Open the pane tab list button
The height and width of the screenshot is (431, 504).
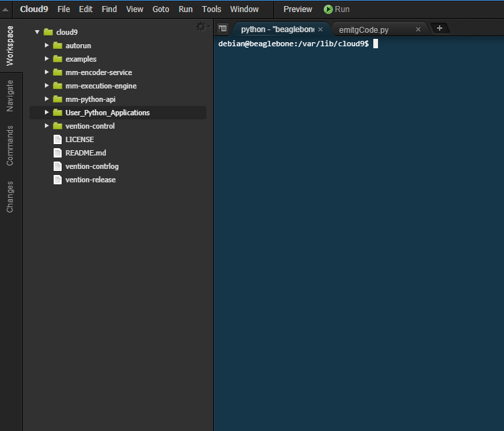pos(223,29)
